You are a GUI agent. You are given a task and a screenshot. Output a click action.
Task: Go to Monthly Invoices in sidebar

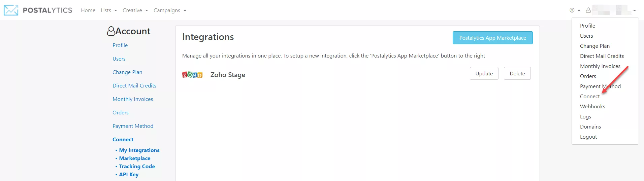[133, 99]
